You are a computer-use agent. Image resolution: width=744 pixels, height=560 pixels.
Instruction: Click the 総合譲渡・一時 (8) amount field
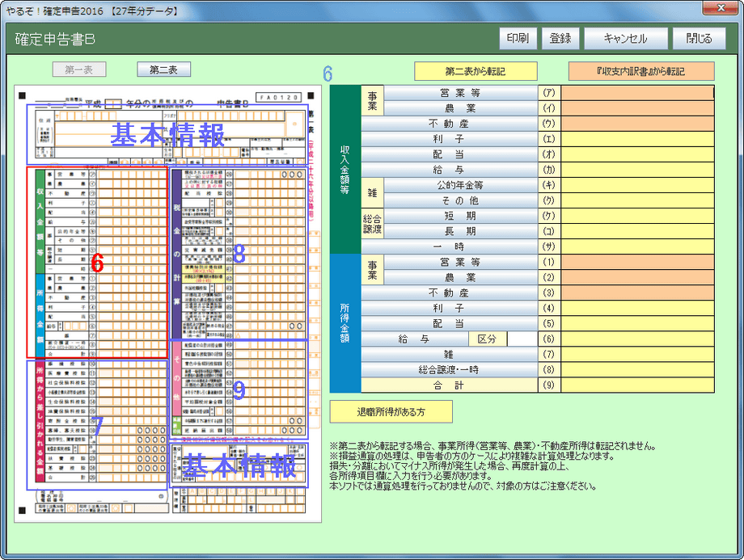tap(637, 370)
